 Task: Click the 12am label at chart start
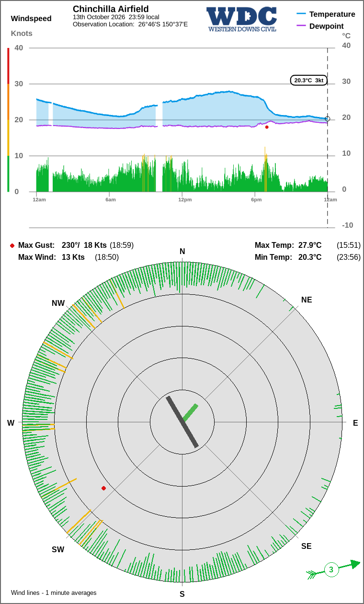coord(39,199)
